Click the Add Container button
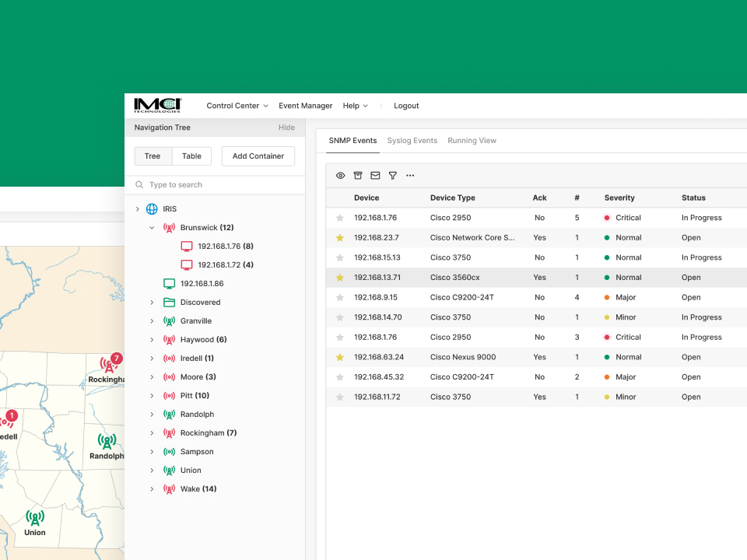Screen dimensions: 747x560 pos(258,156)
